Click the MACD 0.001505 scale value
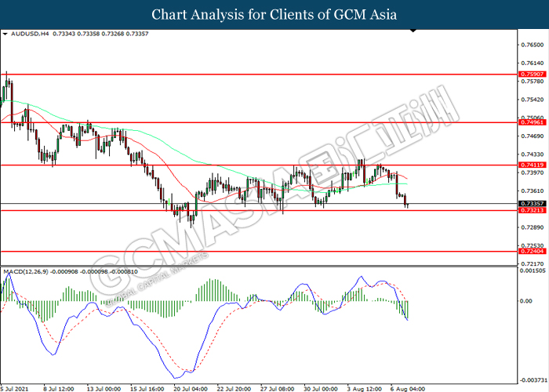This screenshot has height=392, width=549. point(533,270)
